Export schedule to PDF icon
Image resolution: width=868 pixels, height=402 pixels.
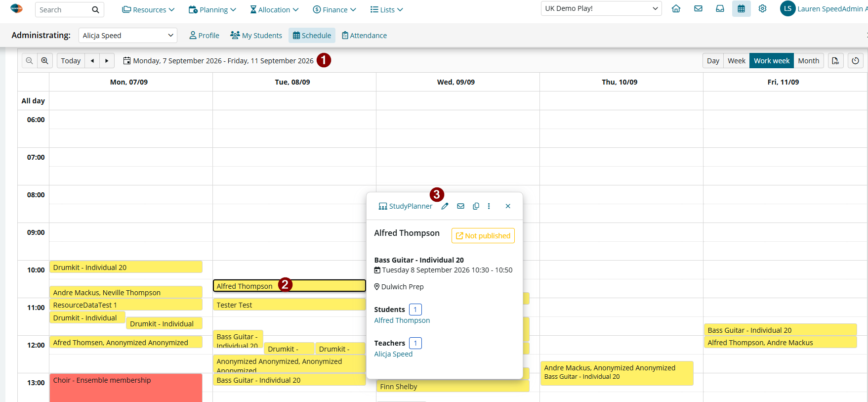(x=835, y=61)
